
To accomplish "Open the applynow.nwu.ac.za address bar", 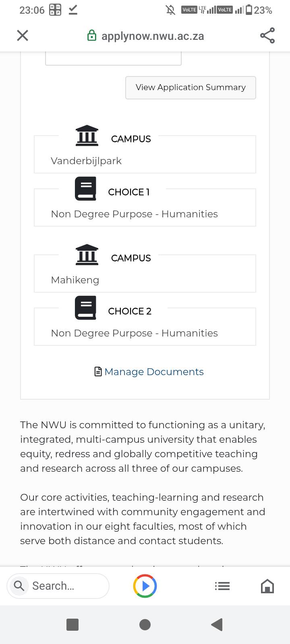I will click(x=153, y=36).
